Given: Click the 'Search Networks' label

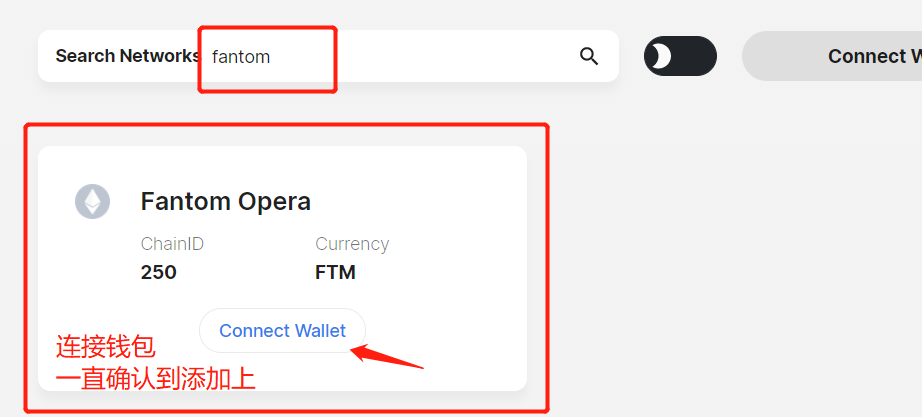Looking at the screenshot, I should [128, 56].
